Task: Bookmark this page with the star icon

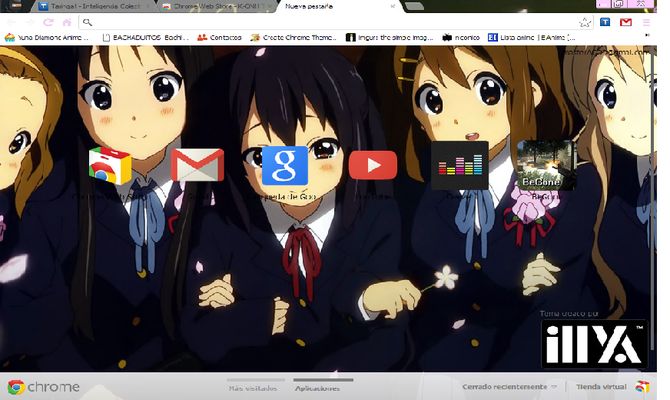Action: [x=585, y=22]
